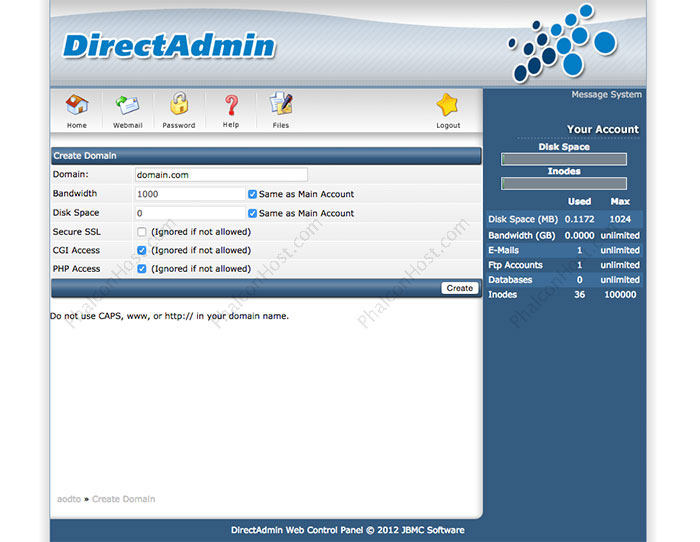Select the Disk Space (MB) row label
This screenshot has width=700, height=542.
pyautogui.click(x=523, y=219)
